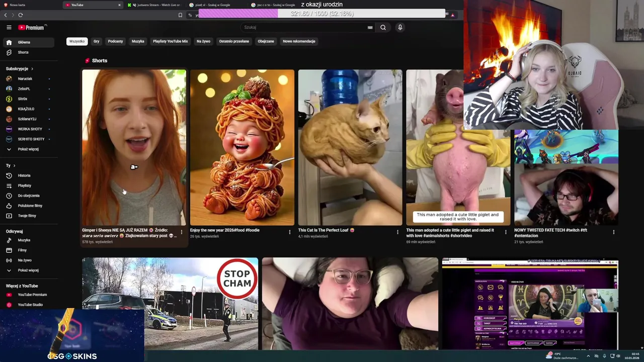
Task: Open Twoje filmy in the sidebar
Action: (x=28, y=216)
